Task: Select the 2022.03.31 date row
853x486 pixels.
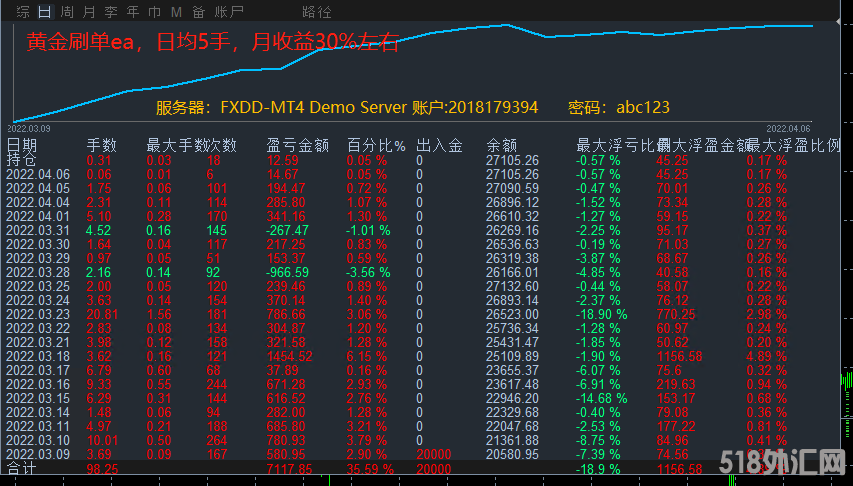Action: tap(38, 230)
